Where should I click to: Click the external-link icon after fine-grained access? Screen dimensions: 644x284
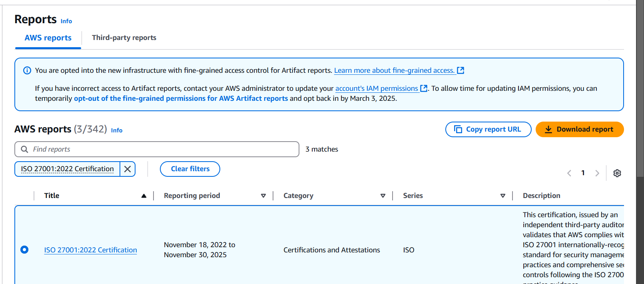click(x=461, y=70)
